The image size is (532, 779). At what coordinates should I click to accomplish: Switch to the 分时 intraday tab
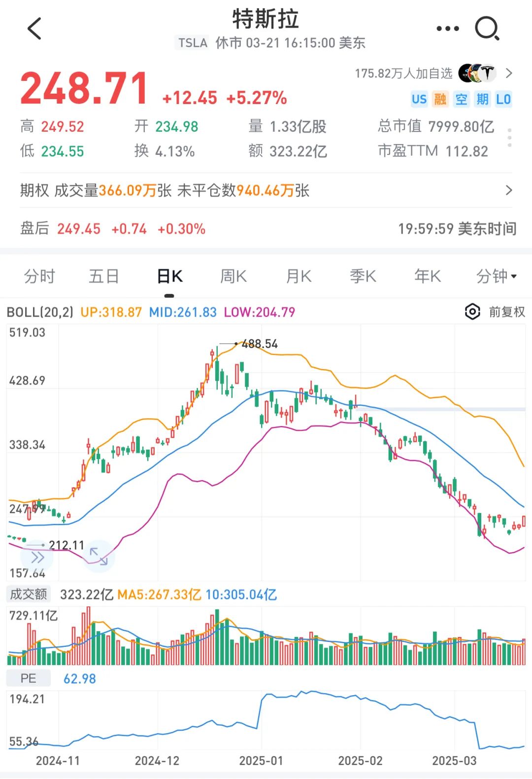click(39, 276)
